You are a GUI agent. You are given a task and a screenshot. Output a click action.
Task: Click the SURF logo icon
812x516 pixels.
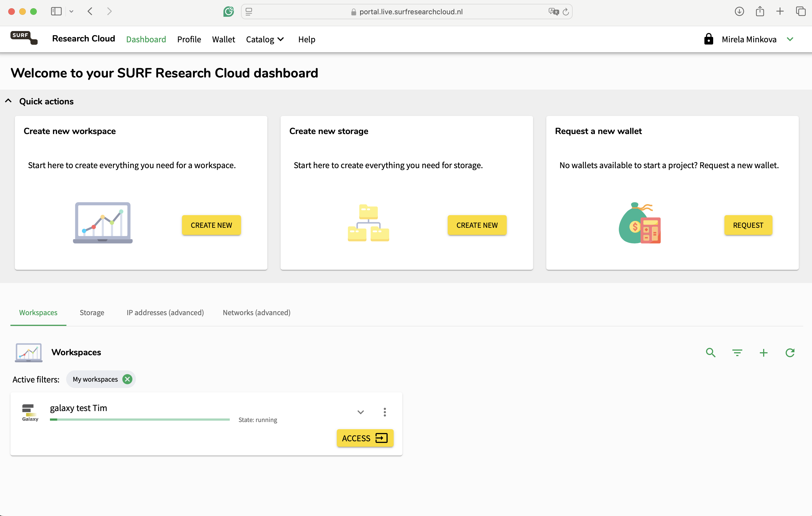pyautogui.click(x=24, y=38)
